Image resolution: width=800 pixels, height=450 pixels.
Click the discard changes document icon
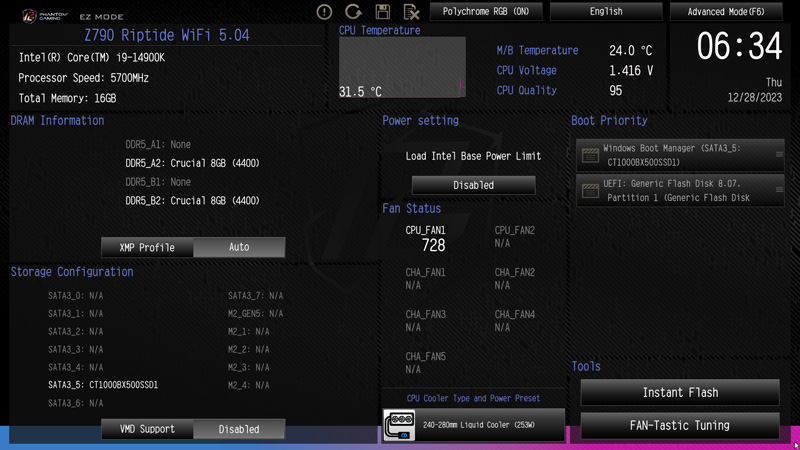pyautogui.click(x=411, y=12)
